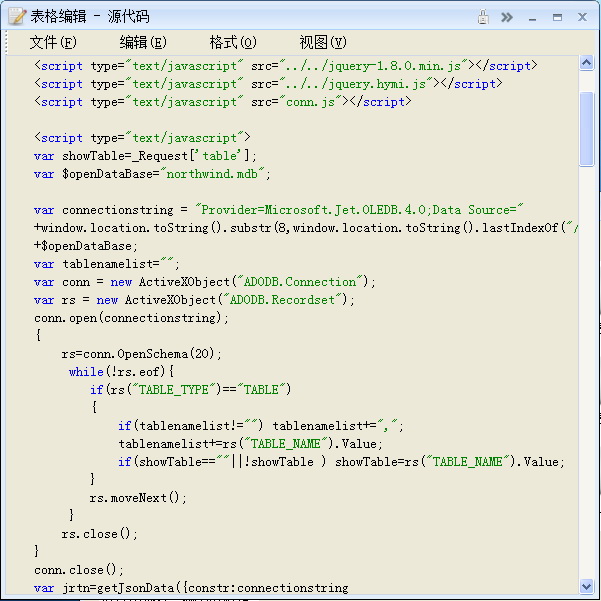Click the "while(!rs.eof){" line
Image resolution: width=601 pixels, height=601 pixels.
(x=121, y=372)
